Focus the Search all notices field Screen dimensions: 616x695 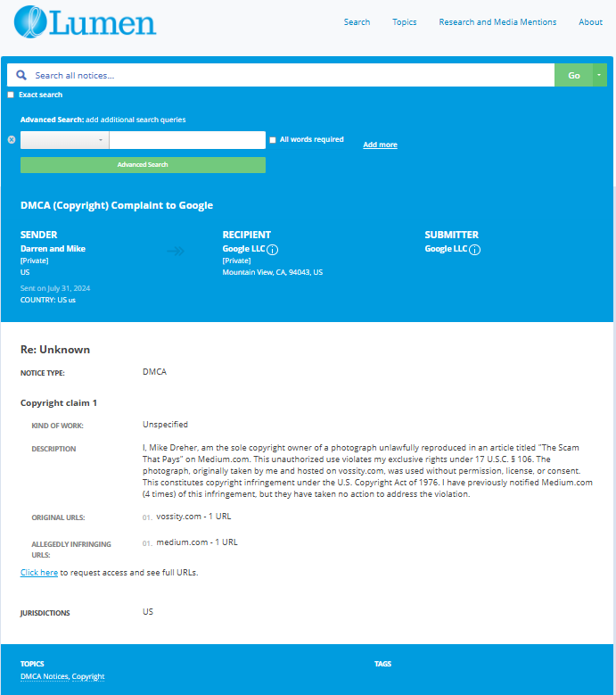[x=281, y=75]
